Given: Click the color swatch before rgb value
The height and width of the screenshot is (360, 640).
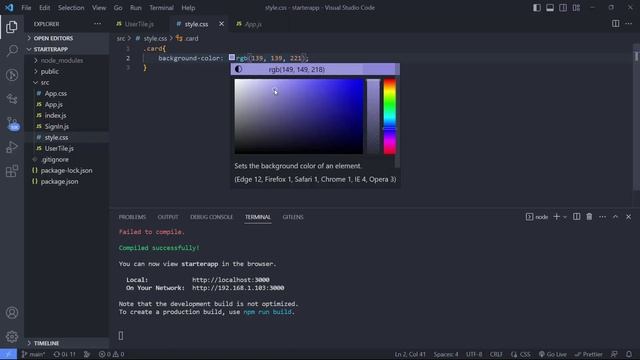Looking at the screenshot, I should (232, 58).
